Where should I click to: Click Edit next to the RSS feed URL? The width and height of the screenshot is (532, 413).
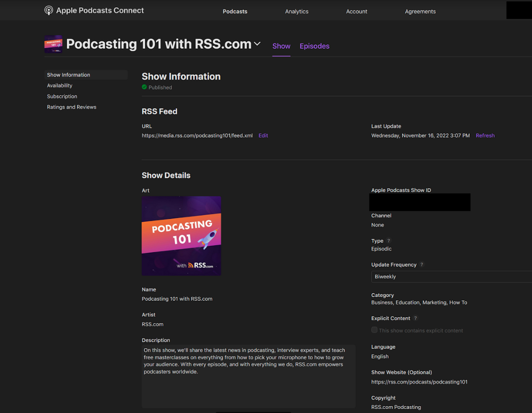point(263,135)
